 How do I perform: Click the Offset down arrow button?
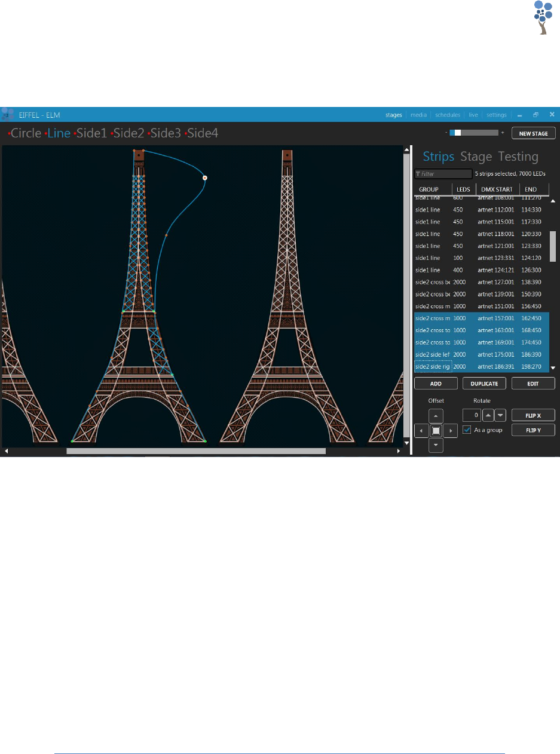(436, 445)
